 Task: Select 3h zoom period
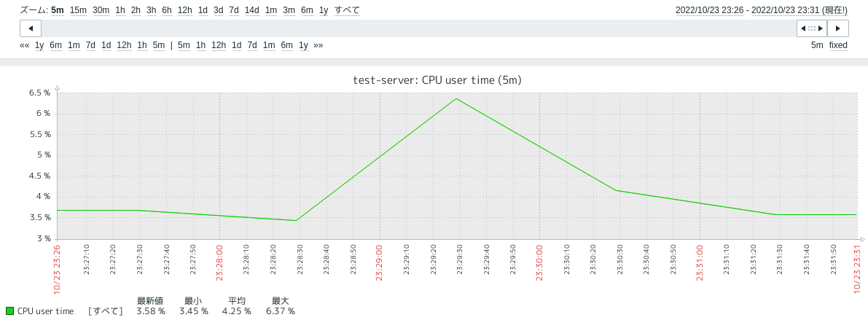151,10
